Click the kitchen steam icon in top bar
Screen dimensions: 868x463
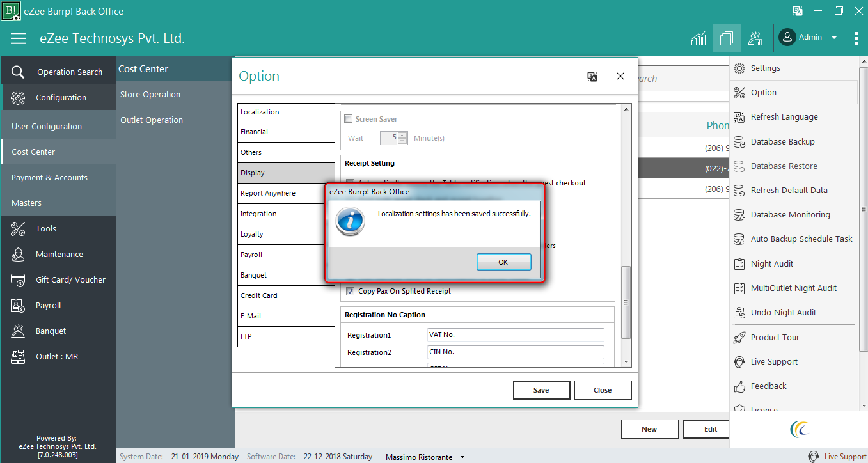(x=755, y=38)
